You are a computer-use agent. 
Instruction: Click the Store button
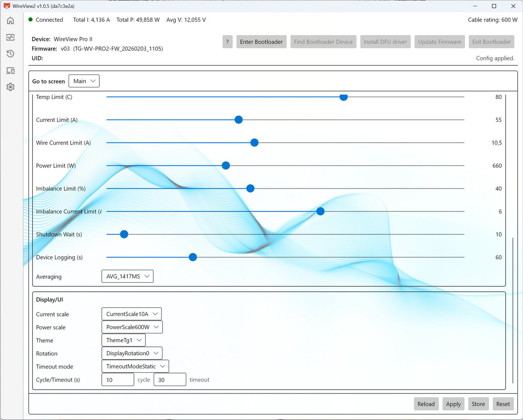pos(478,404)
